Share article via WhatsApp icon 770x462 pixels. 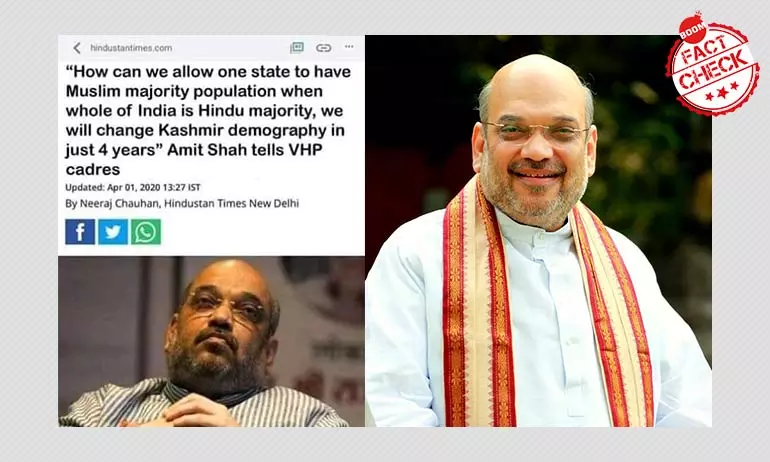pos(146,232)
